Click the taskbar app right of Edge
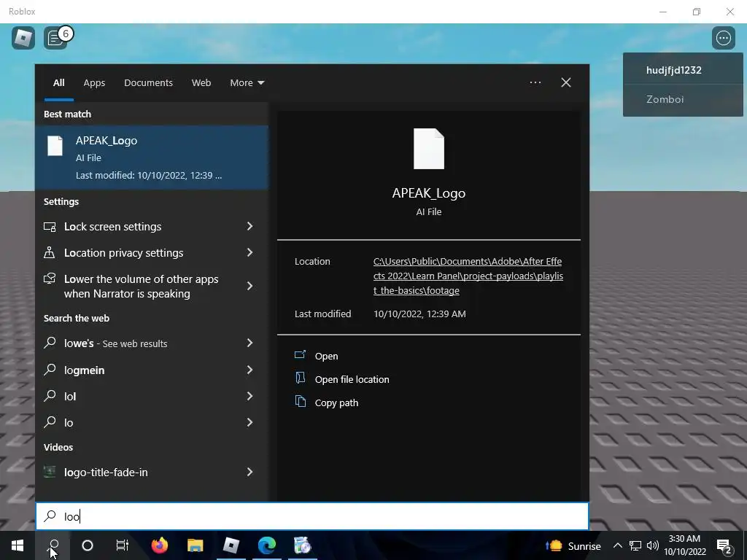Image resolution: width=747 pixels, height=560 pixels. point(302,545)
